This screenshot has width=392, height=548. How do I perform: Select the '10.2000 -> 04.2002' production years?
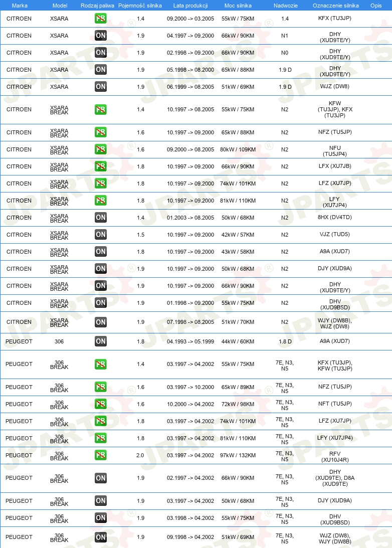click(x=190, y=405)
